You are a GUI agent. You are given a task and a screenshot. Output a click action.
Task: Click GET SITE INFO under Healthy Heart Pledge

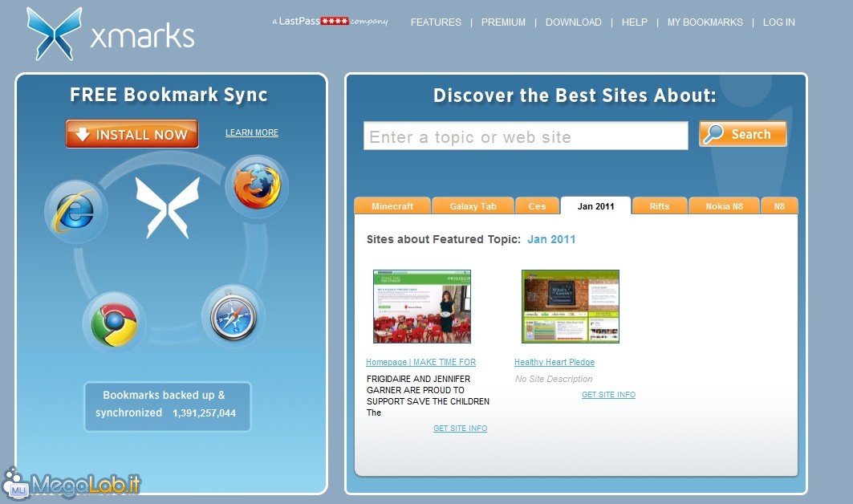coord(609,395)
